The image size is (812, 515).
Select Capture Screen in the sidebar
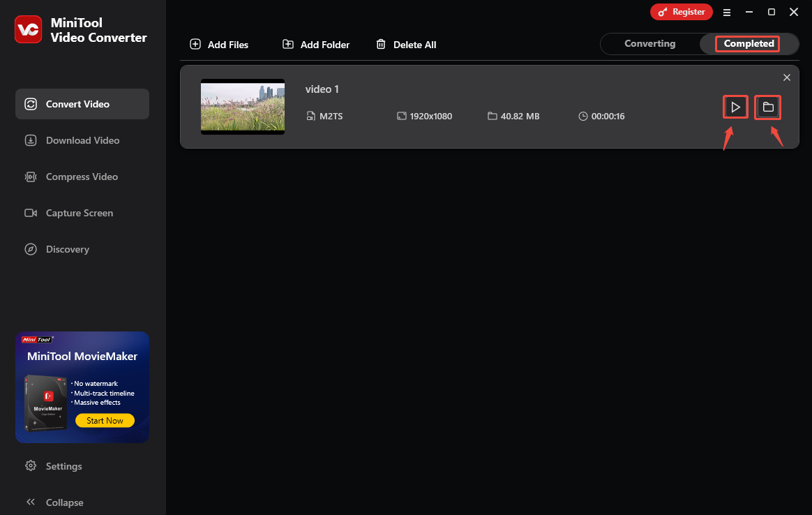point(82,212)
